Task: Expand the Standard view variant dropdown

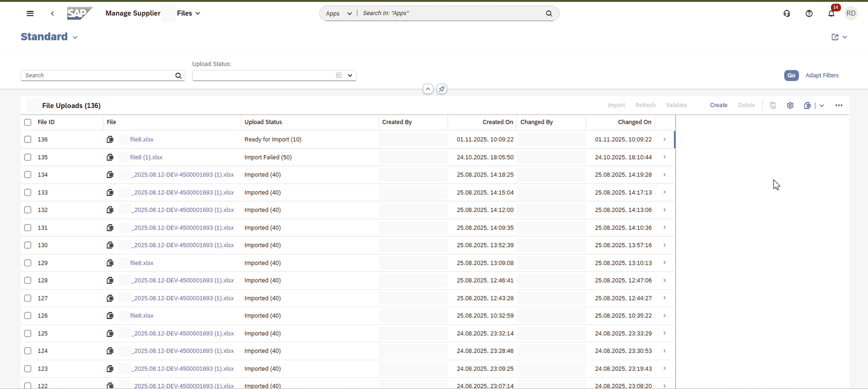Action: tap(75, 37)
